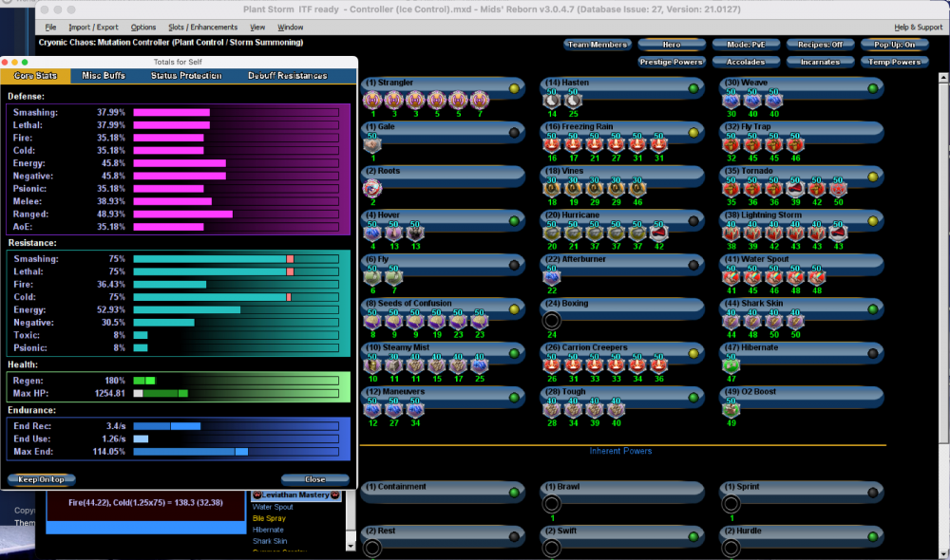Click the Keep On Top button

[x=40, y=479]
